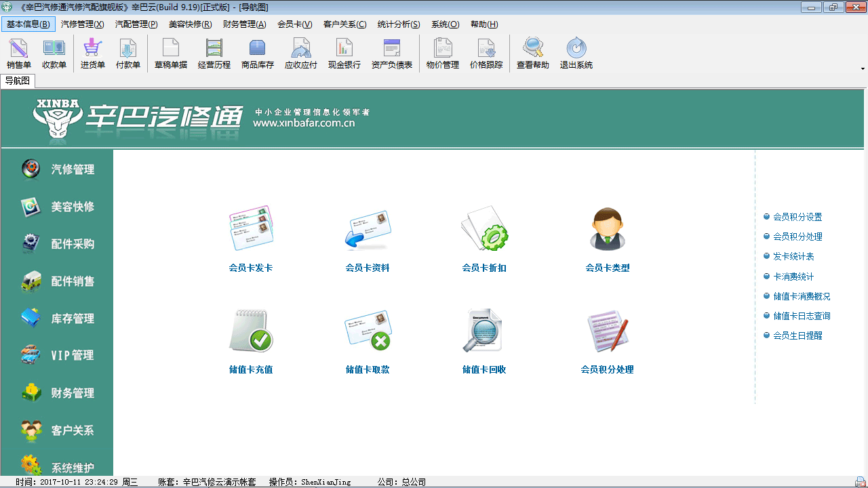Select 美容快修 in the left sidebar
The height and width of the screenshot is (488, 868).
pyautogui.click(x=57, y=207)
